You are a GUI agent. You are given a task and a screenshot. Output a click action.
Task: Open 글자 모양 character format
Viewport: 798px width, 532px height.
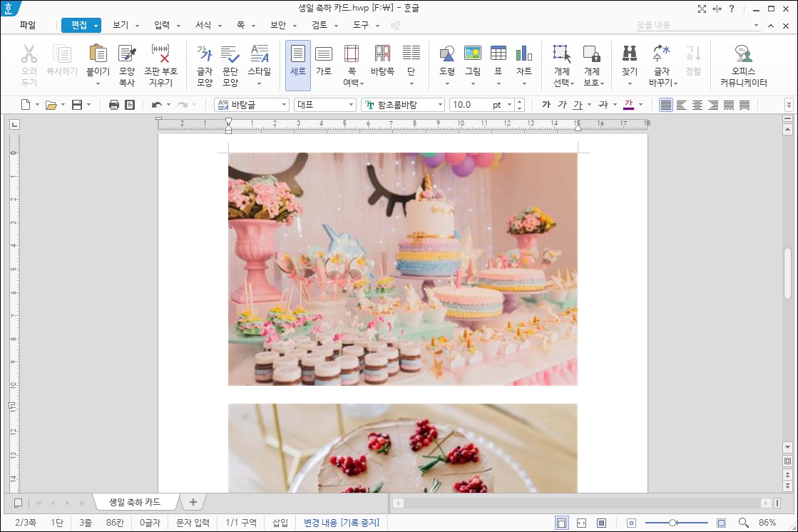pyautogui.click(x=205, y=65)
